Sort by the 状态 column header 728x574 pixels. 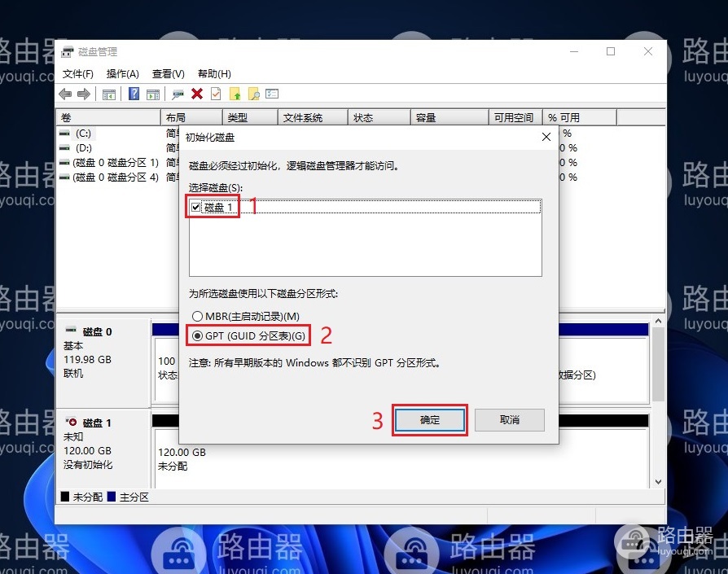[379, 117]
